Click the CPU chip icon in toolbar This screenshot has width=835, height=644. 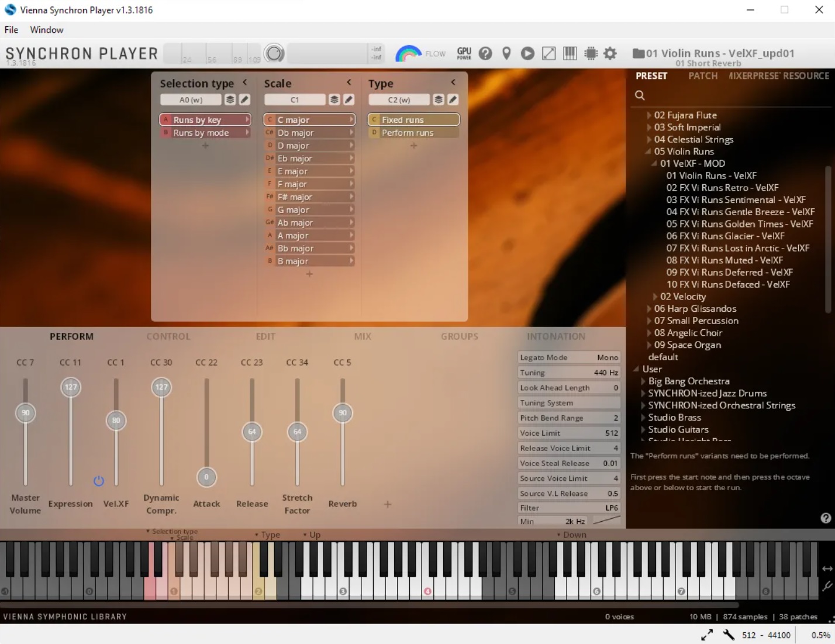click(591, 54)
